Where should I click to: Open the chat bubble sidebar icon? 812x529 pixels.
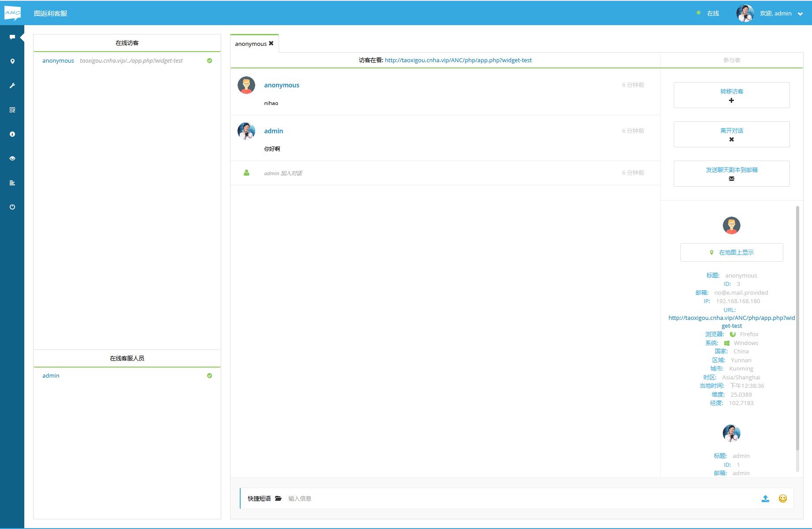pyautogui.click(x=12, y=37)
